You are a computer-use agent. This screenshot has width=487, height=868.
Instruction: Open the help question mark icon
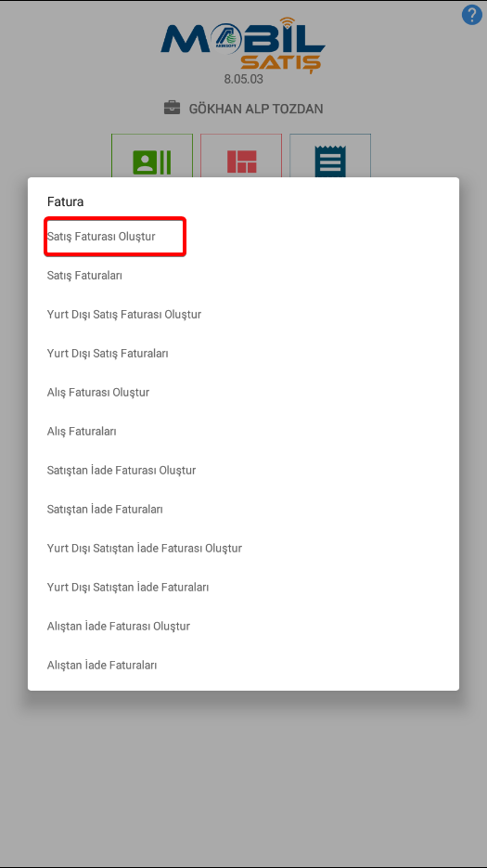pos(471,15)
